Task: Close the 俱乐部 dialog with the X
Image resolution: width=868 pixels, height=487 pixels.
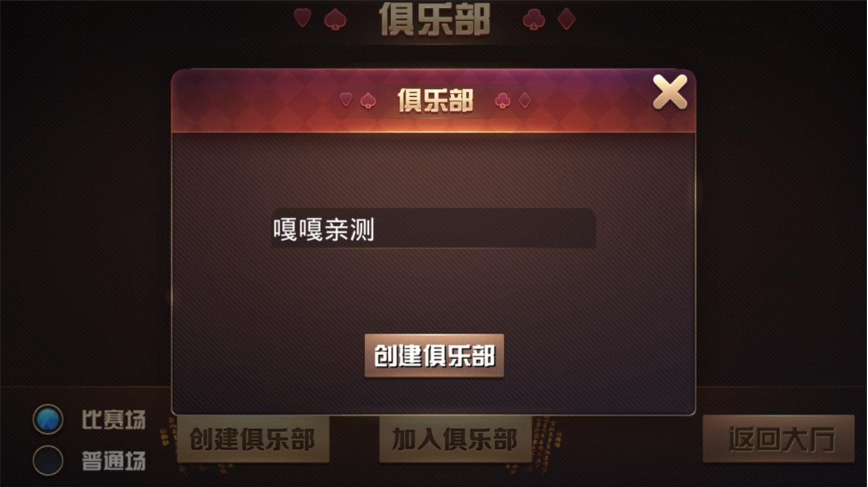Action: coord(670,92)
